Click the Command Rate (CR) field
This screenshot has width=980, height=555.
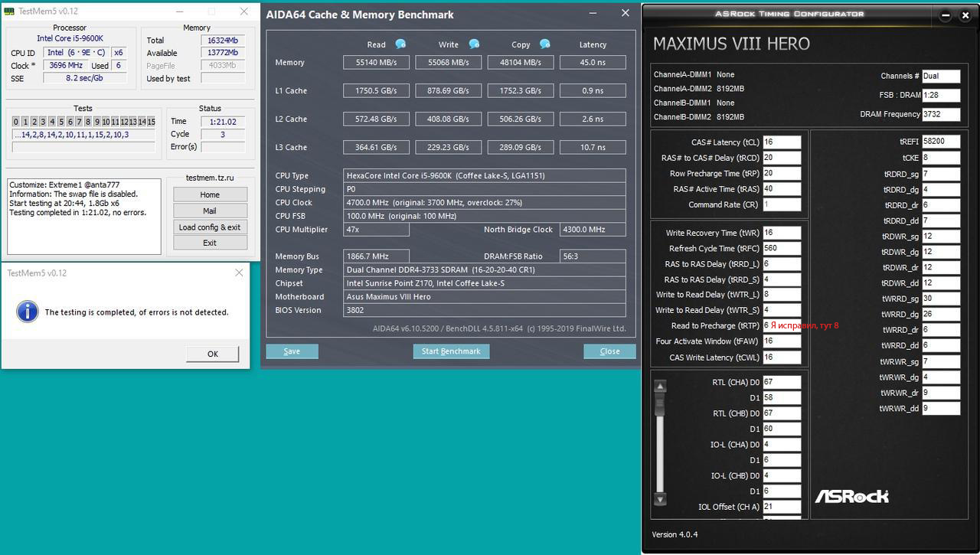[x=782, y=204]
